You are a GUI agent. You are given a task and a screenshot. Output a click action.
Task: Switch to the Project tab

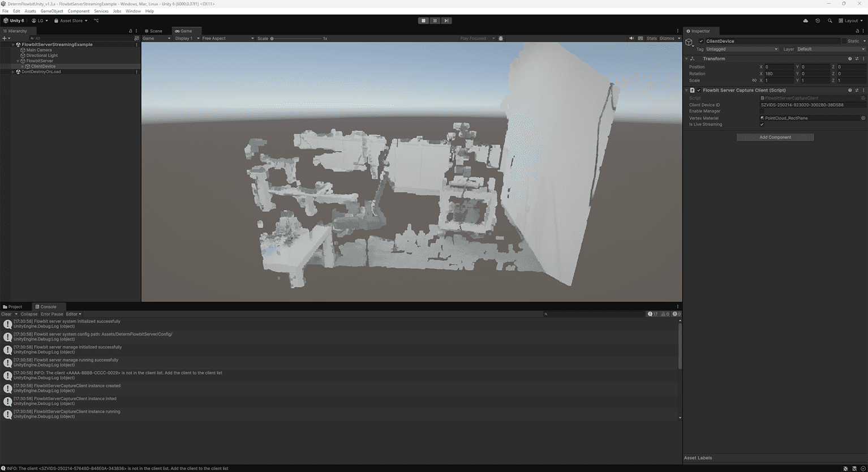(x=12, y=307)
